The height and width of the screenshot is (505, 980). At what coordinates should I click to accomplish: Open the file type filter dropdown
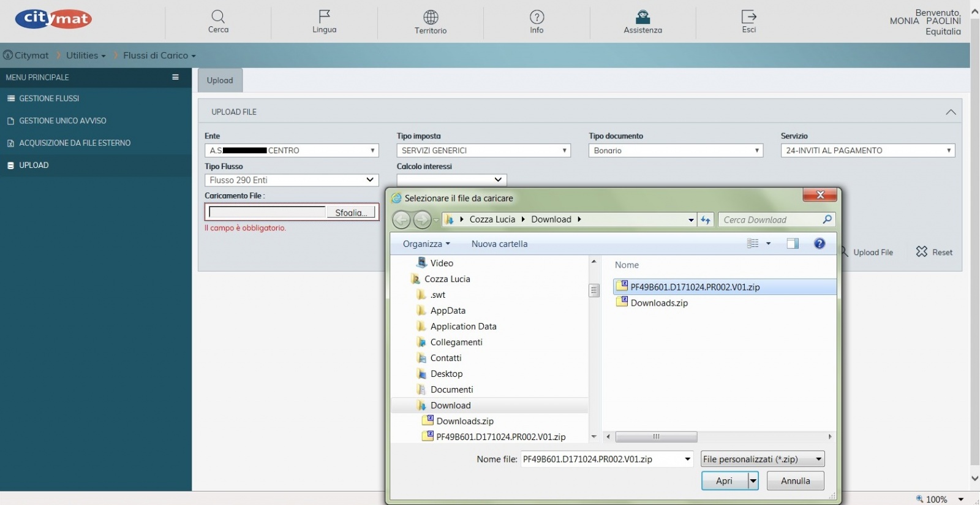pos(763,459)
